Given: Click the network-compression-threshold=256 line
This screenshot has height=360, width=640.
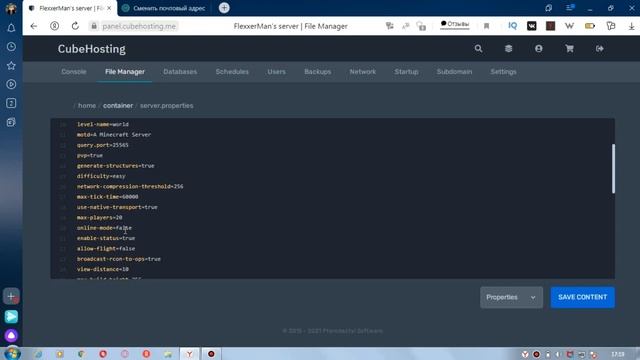Looking at the screenshot, I should 130,187.
